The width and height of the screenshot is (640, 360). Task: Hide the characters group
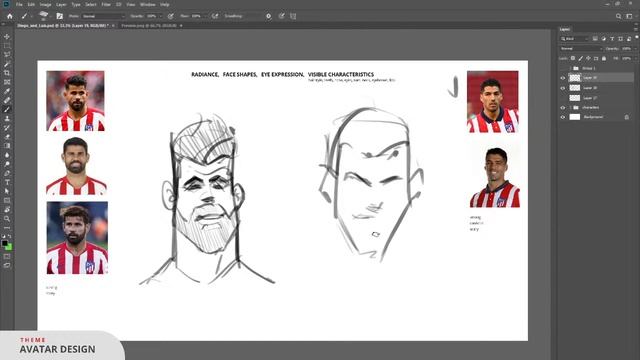[563, 108]
